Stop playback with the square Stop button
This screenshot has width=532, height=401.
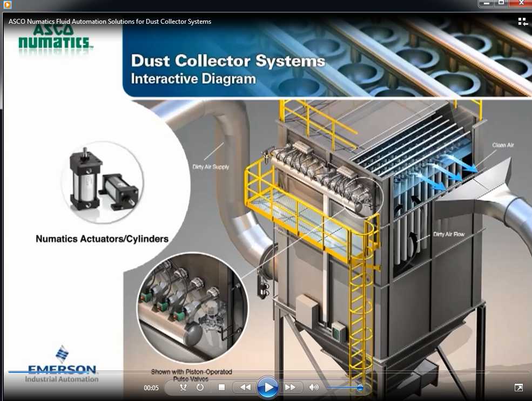tap(222, 387)
